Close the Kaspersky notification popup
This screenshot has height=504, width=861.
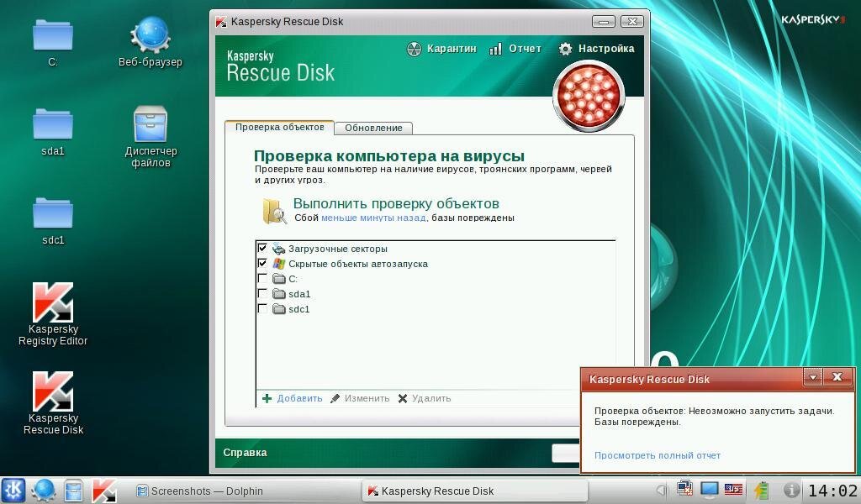point(837,377)
